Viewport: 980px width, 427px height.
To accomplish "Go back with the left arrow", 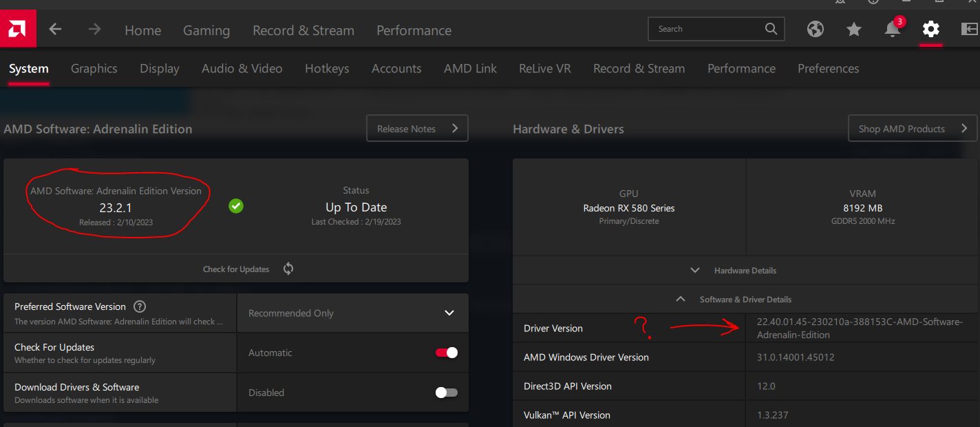I will point(55,29).
